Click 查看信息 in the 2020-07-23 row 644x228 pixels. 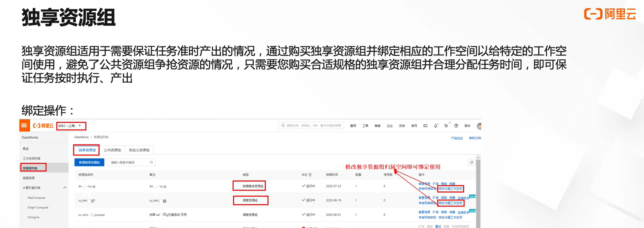424,184
